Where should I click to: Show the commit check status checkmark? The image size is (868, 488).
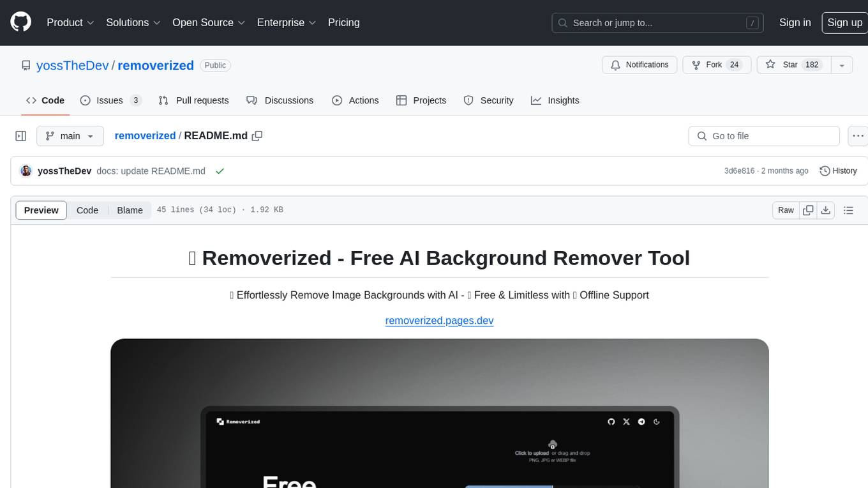(x=220, y=171)
